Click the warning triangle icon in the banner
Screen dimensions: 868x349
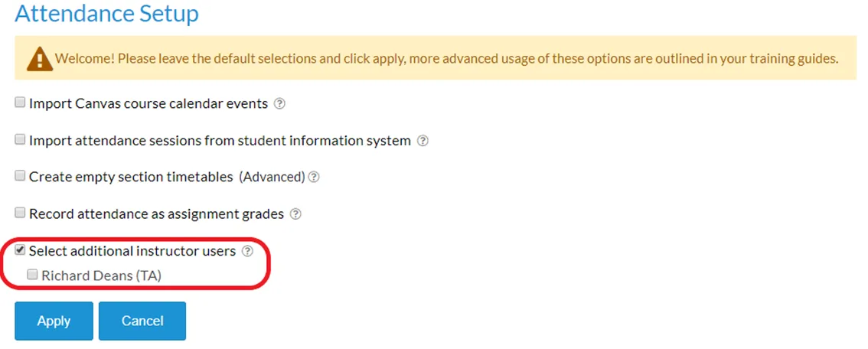pyautogui.click(x=40, y=59)
